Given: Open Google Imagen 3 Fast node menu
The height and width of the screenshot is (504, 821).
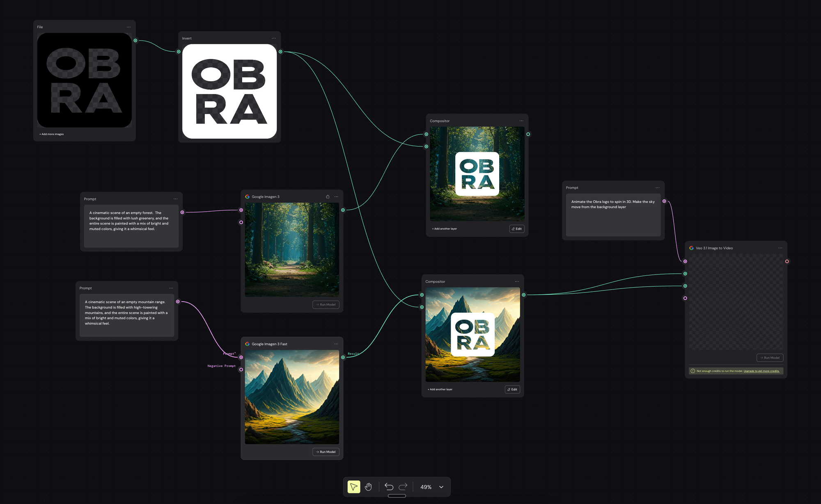Looking at the screenshot, I should pyautogui.click(x=336, y=344).
